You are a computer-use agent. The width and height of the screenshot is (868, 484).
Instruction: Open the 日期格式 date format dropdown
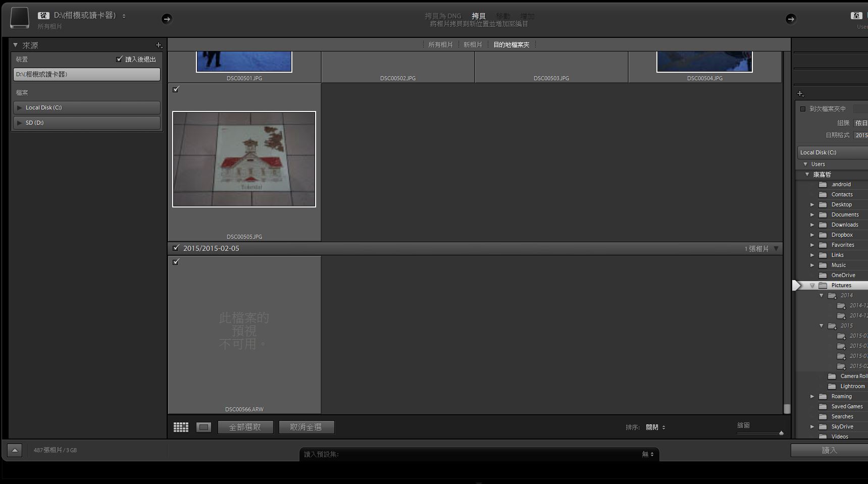(x=861, y=135)
